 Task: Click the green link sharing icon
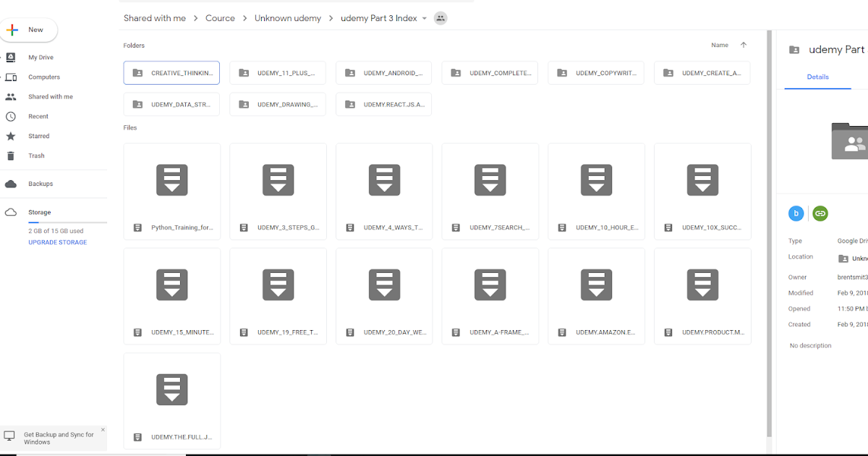pos(820,214)
